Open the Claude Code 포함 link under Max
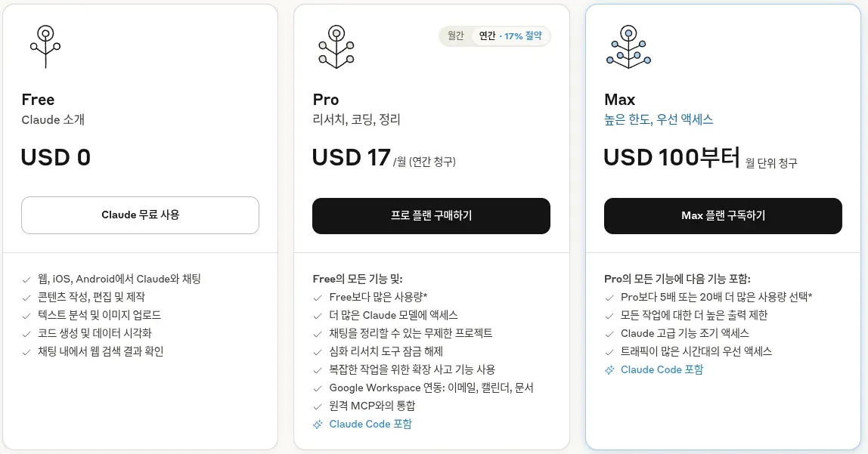 (x=662, y=370)
